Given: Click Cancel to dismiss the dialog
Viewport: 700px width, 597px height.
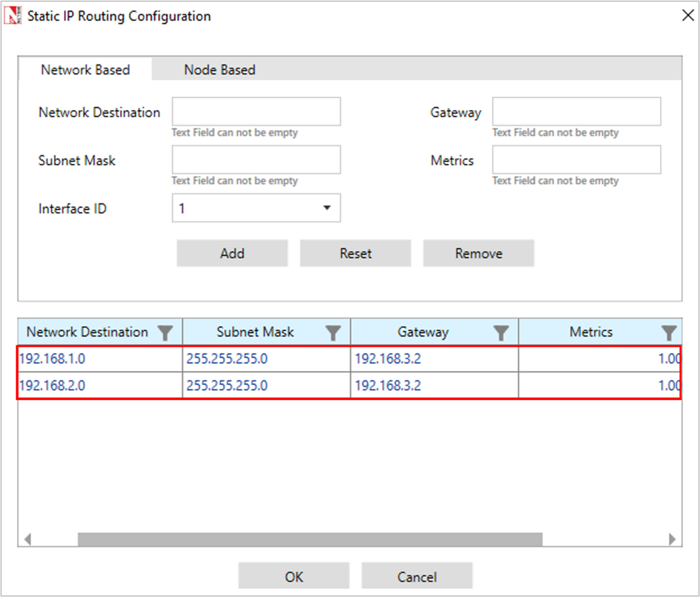Looking at the screenshot, I should click(x=417, y=576).
